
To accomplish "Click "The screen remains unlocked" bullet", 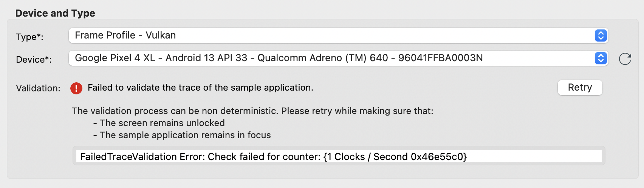I will pos(162,123).
